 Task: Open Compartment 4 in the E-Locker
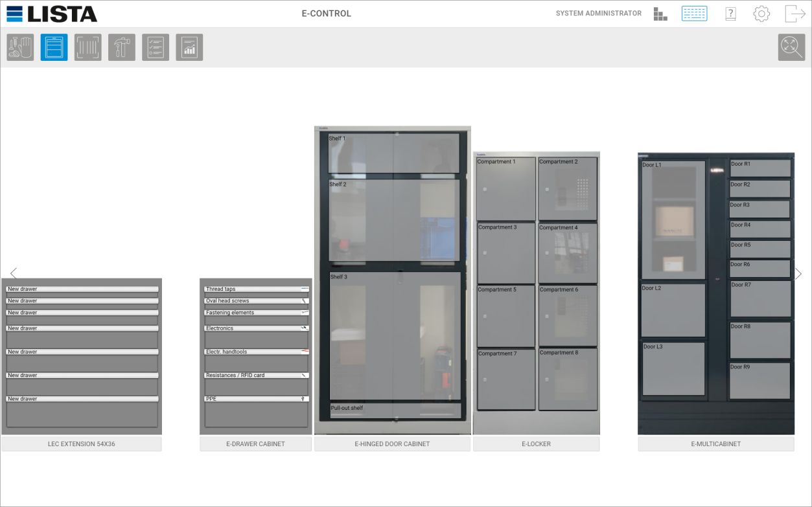click(568, 253)
